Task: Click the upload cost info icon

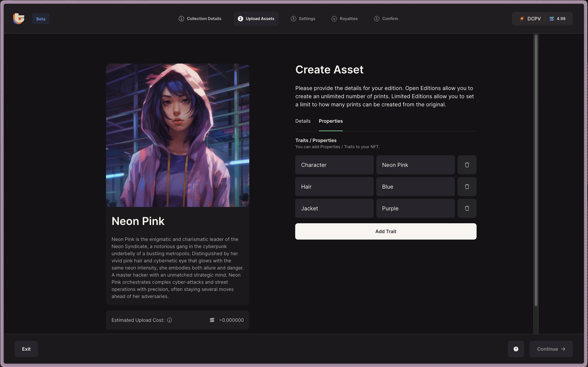Action: [170, 320]
